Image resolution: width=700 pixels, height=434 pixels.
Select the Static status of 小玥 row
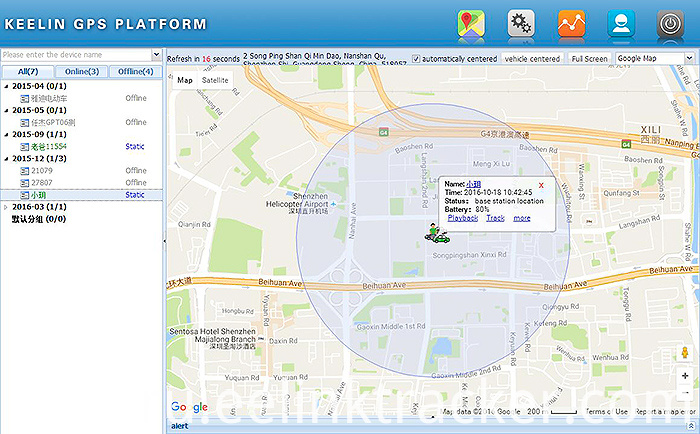pyautogui.click(x=134, y=195)
